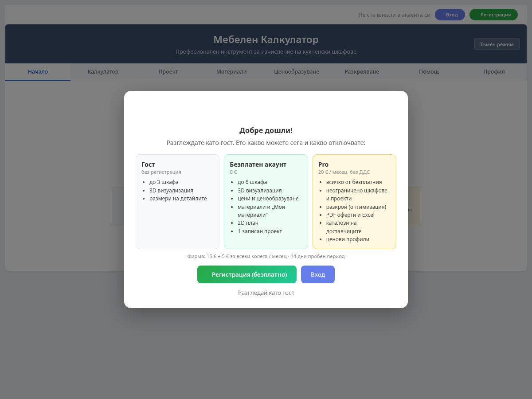532x399 pixels.
Task: Open the Помощ tab
Action: [x=429, y=72]
